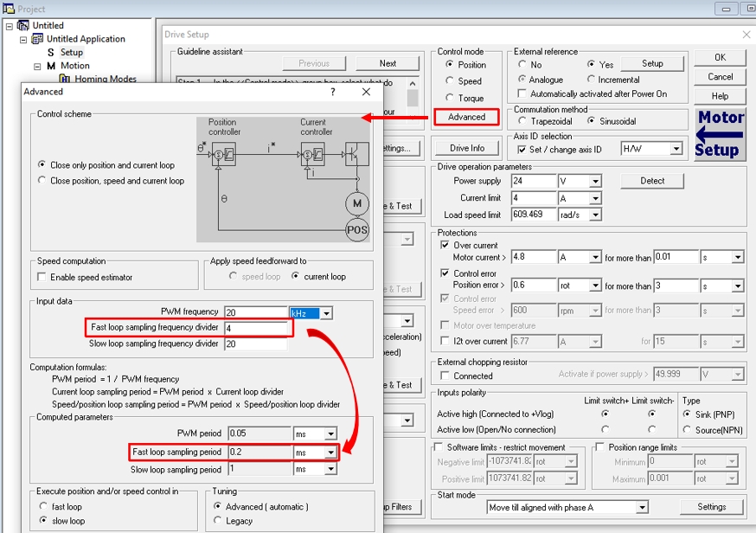This screenshot has height=533, width=756.
Task: Click Slow loop sampling frequency divider field
Action: (257, 344)
